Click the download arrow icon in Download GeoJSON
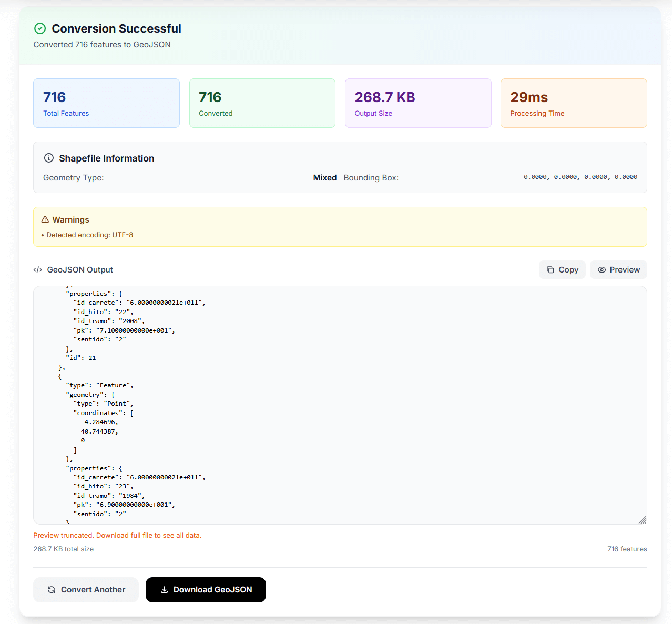672x624 pixels. (165, 590)
